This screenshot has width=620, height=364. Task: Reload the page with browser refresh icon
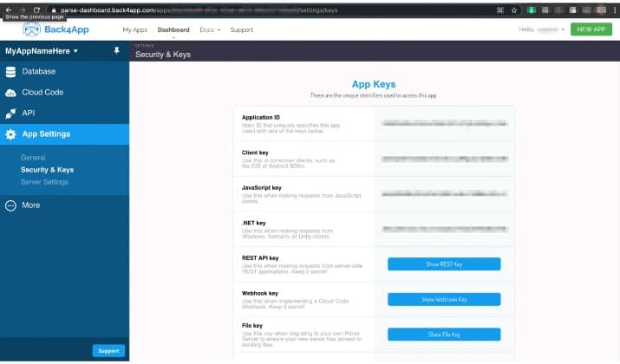(x=36, y=10)
